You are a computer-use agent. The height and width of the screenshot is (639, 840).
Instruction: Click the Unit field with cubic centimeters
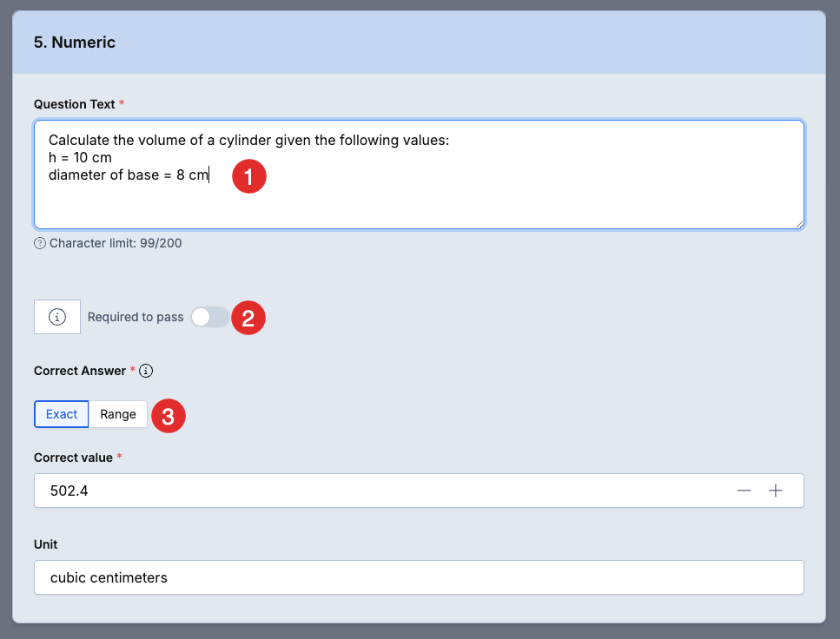419,577
